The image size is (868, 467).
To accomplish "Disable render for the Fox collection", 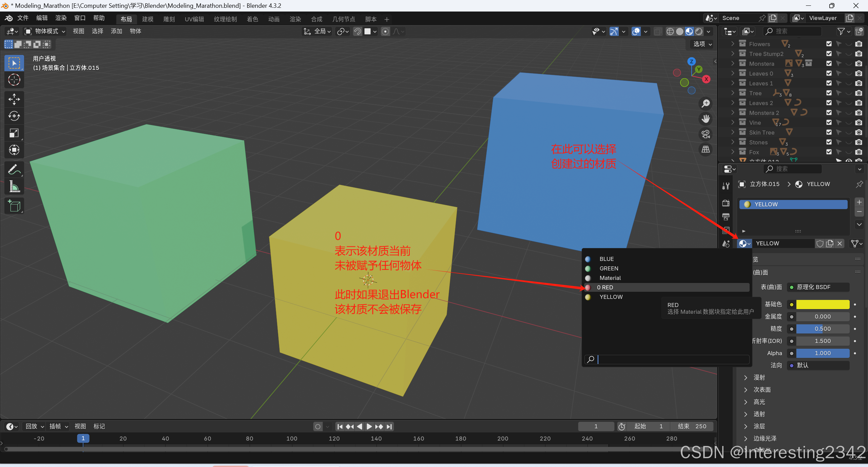I will [859, 152].
